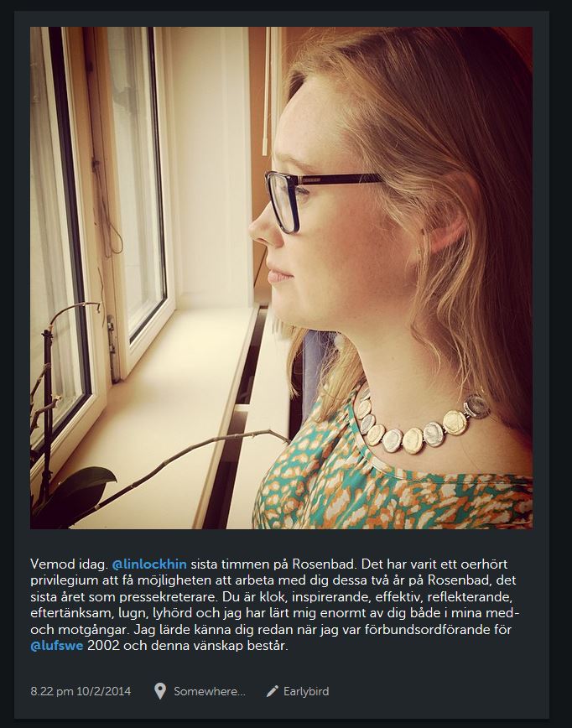Click the "Somewhere..." location label
572x728 pixels.
tap(210, 691)
